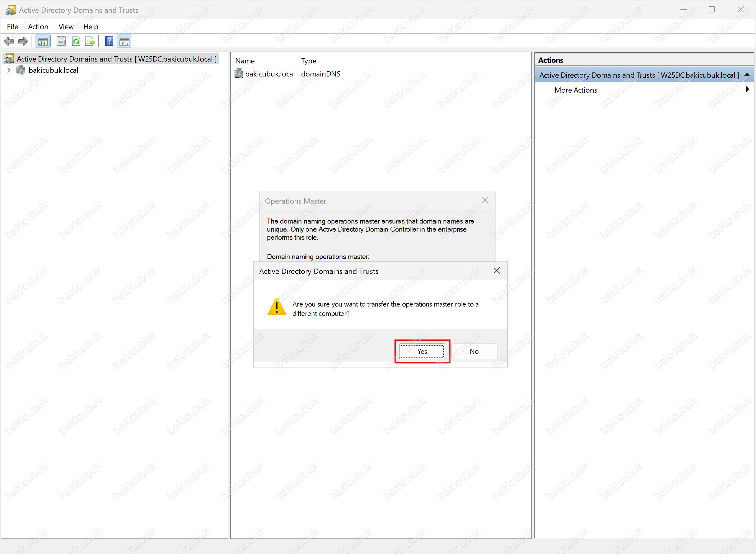This screenshot has width=756, height=554.
Task: Click domain icon in the list row
Action: [239, 74]
